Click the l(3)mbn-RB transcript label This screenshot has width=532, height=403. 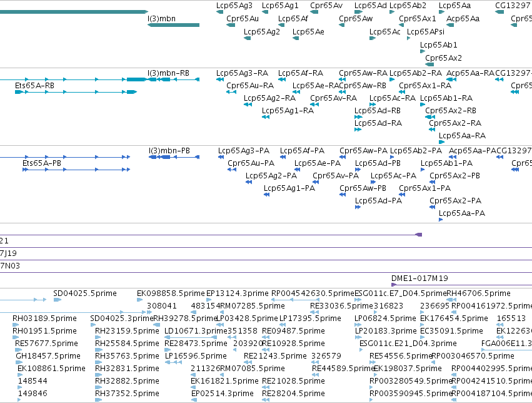pos(168,73)
